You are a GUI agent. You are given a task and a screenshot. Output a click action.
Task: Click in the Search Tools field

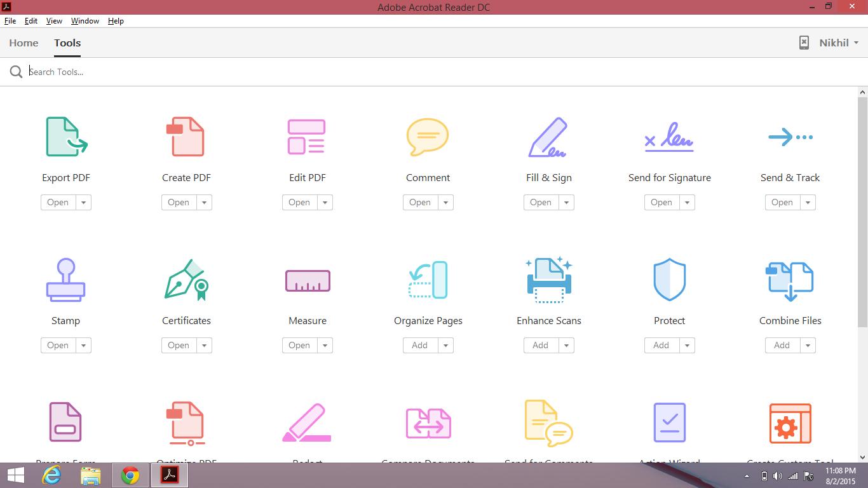pyautogui.click(x=254, y=72)
